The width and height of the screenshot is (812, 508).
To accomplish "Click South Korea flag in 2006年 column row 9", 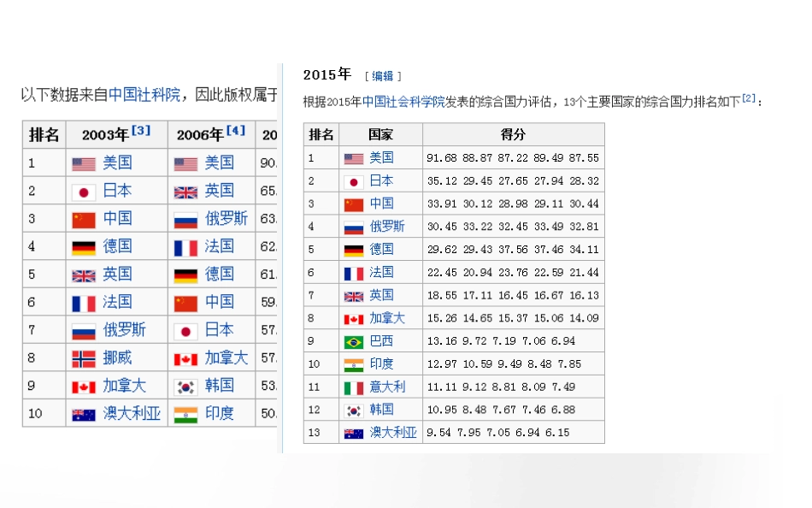I will 185,387.
